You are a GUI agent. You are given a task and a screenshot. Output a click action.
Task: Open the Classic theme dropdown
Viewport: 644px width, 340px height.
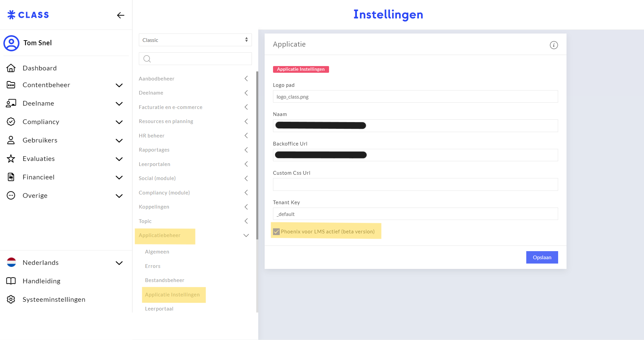pos(195,40)
